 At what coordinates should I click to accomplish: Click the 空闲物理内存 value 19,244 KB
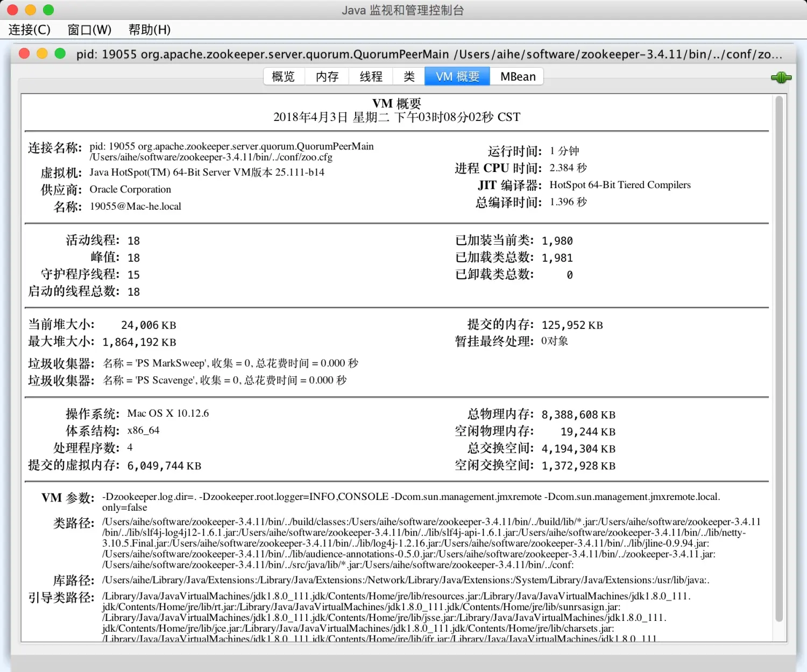tap(588, 432)
